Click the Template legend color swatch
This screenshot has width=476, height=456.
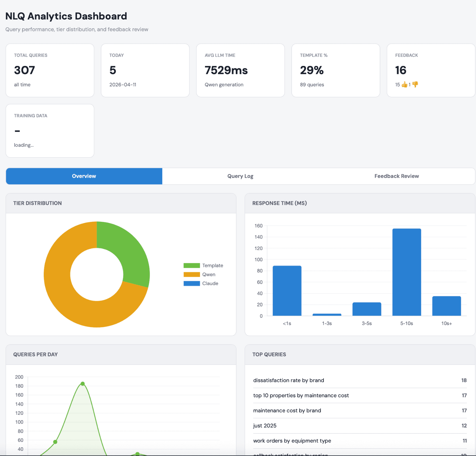click(191, 265)
